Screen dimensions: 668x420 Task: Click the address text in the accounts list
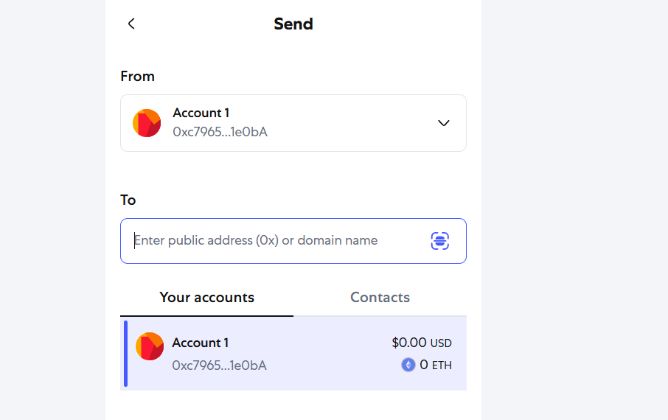(x=219, y=365)
